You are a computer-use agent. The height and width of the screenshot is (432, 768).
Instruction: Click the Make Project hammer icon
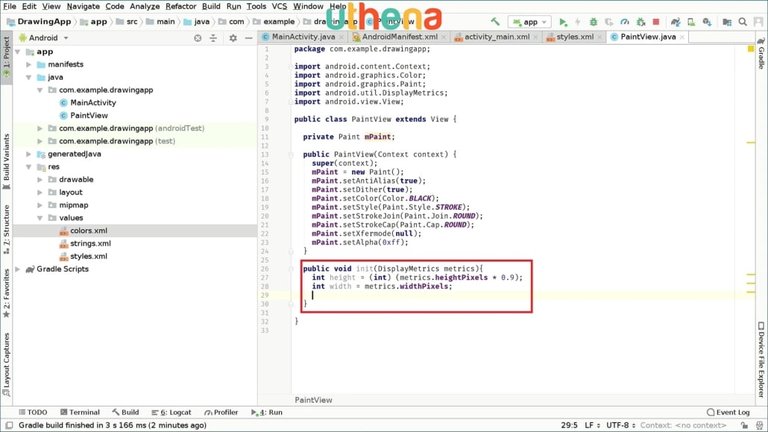tap(495, 21)
